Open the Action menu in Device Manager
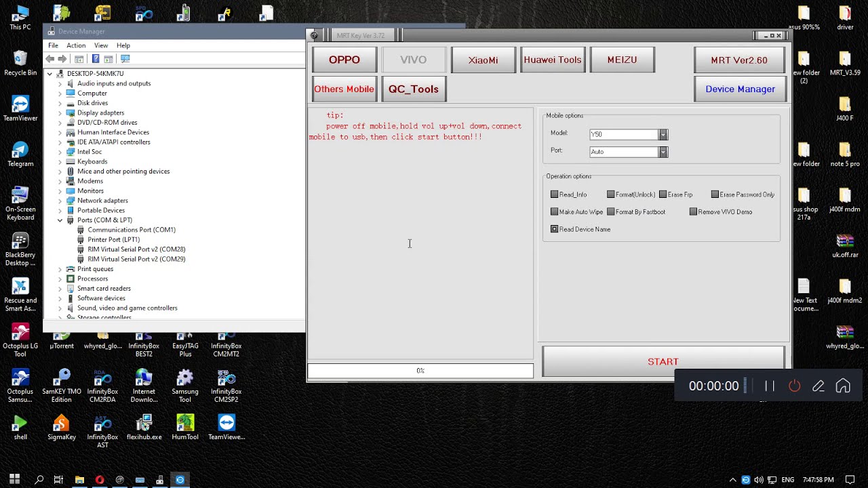 coord(76,45)
